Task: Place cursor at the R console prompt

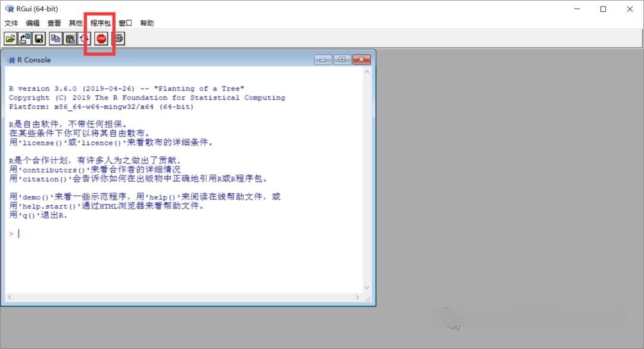Action: [18, 233]
